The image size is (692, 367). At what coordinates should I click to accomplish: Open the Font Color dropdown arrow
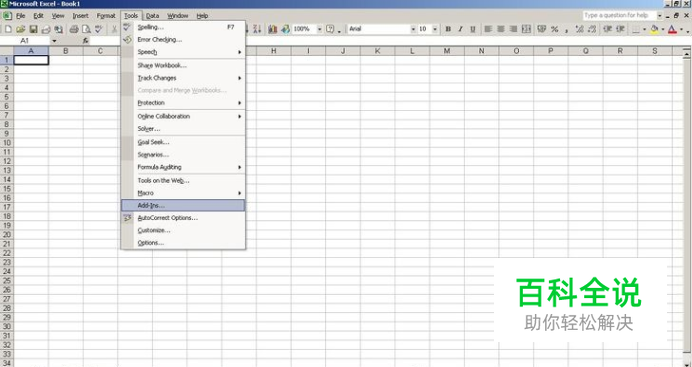pos(681,29)
